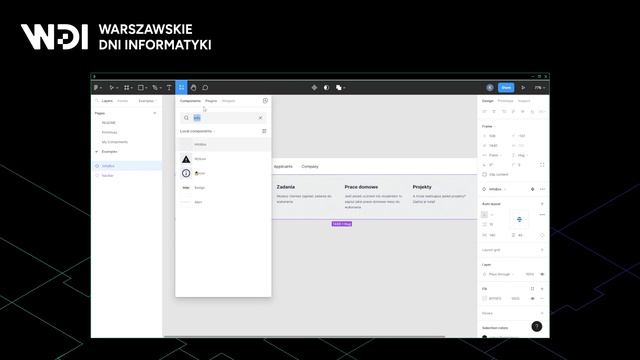640x360 pixels.
Task: Toggle fill visibility eye icon
Action: 532,299
